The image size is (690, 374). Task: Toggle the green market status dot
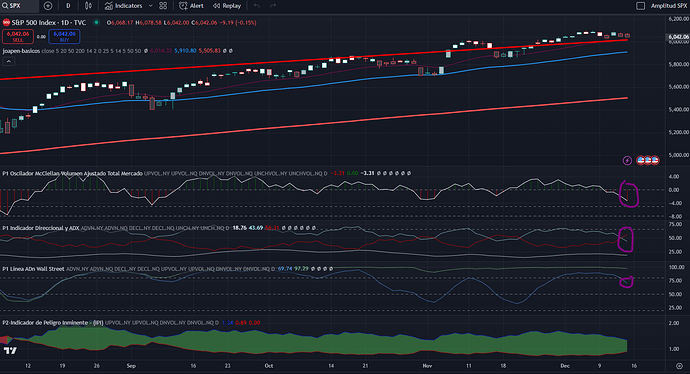pos(96,22)
